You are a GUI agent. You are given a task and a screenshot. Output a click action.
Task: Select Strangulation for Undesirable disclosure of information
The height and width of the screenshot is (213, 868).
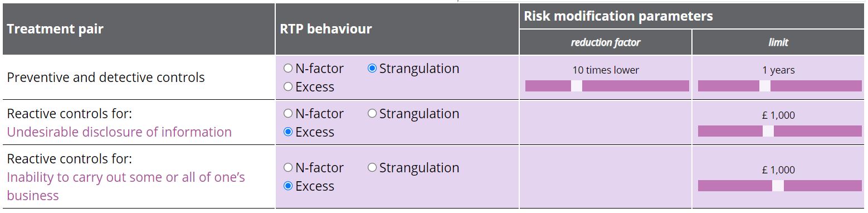tap(372, 114)
